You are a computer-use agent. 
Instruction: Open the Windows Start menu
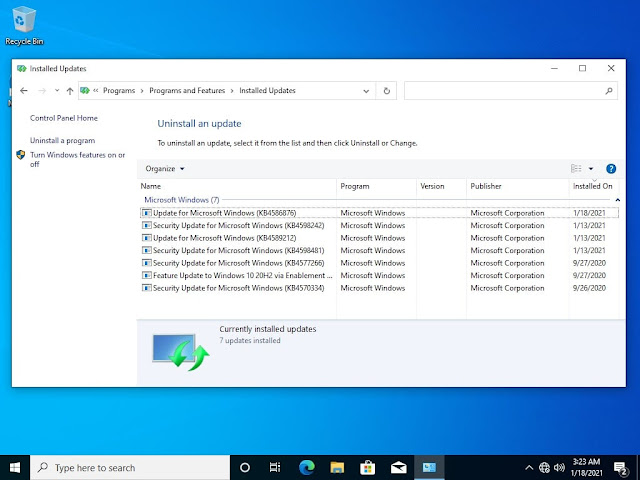[x=15, y=468]
